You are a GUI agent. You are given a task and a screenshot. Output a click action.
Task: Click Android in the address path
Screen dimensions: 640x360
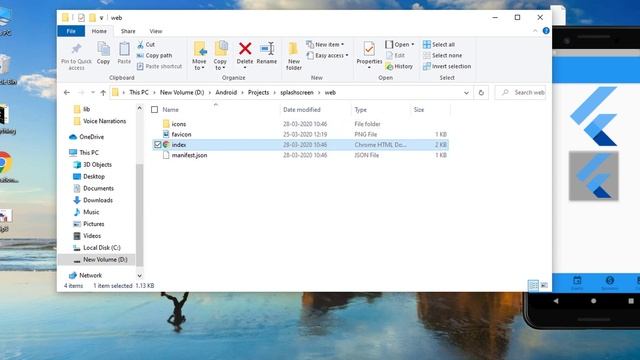click(226, 93)
